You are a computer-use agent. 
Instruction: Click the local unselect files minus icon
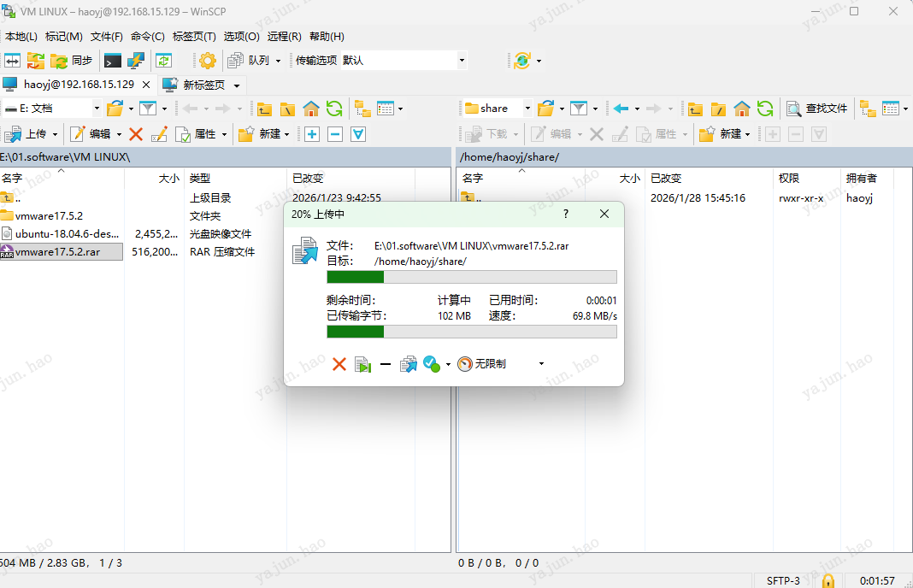click(x=335, y=134)
